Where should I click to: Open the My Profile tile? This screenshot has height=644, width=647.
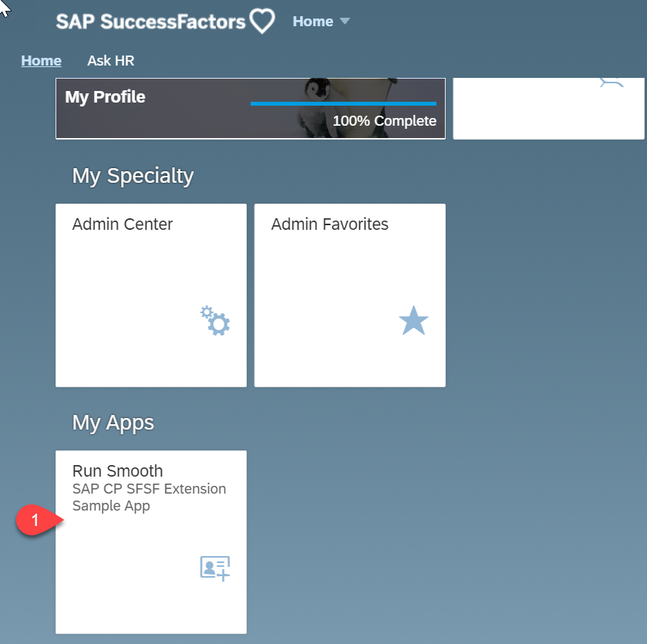click(x=251, y=109)
